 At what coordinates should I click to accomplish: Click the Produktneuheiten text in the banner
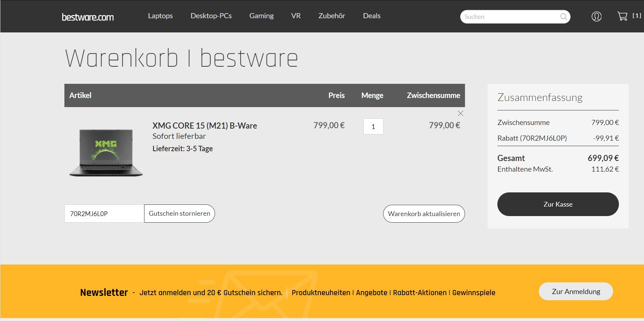[x=321, y=293]
